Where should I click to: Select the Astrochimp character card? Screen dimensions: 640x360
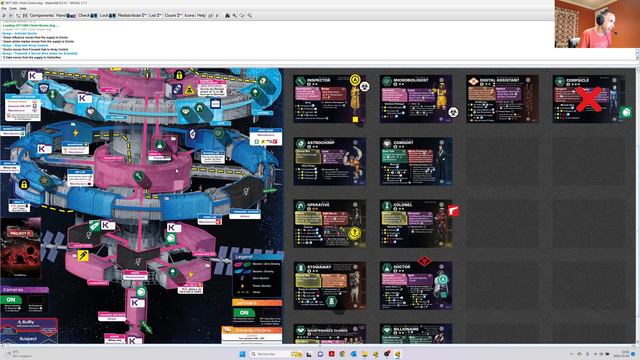point(329,161)
